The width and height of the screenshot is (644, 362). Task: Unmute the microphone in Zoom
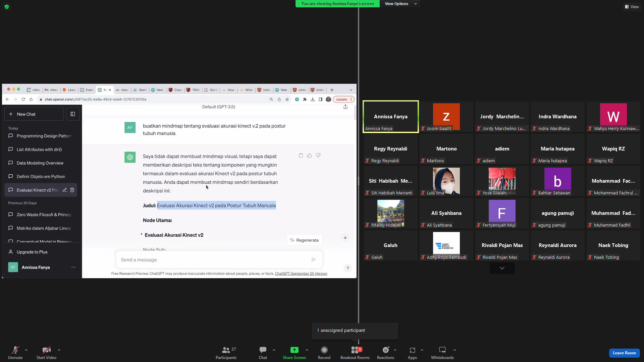15,353
